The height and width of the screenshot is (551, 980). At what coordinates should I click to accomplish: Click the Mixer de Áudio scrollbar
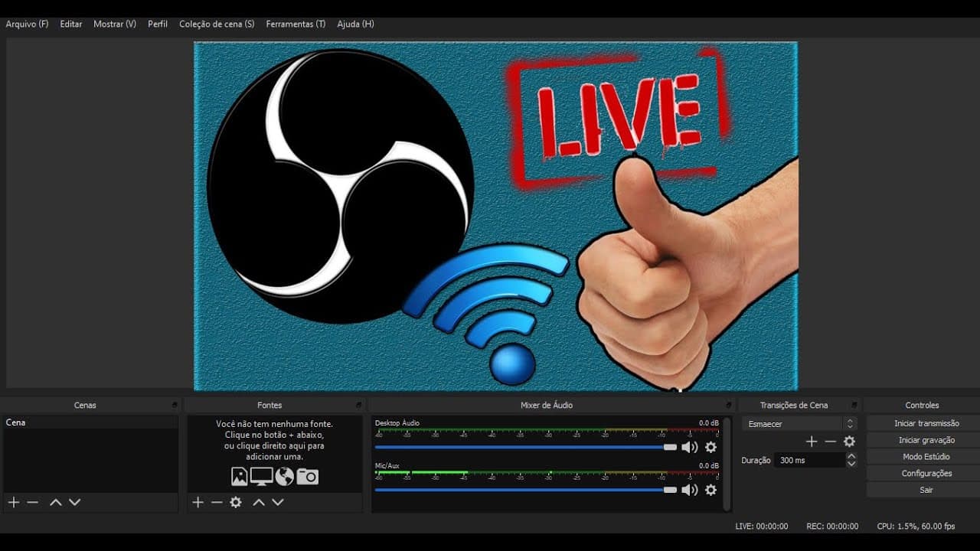(x=727, y=464)
